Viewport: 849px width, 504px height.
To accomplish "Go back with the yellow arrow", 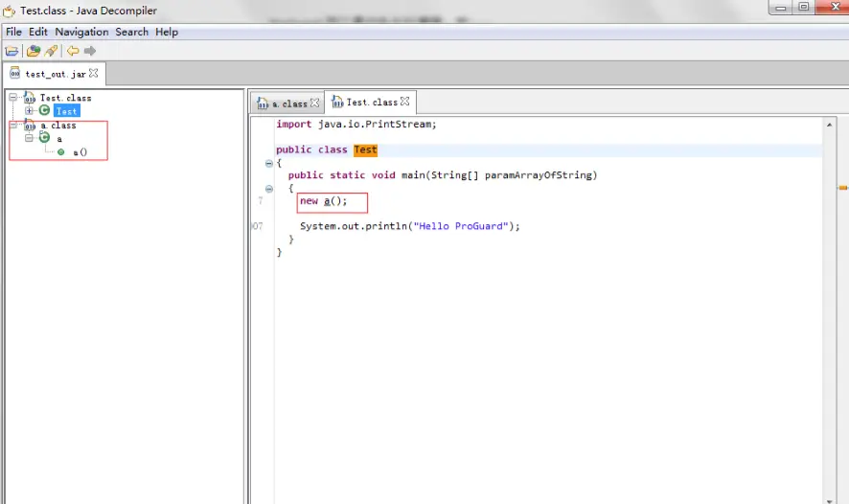I will pyautogui.click(x=73, y=51).
